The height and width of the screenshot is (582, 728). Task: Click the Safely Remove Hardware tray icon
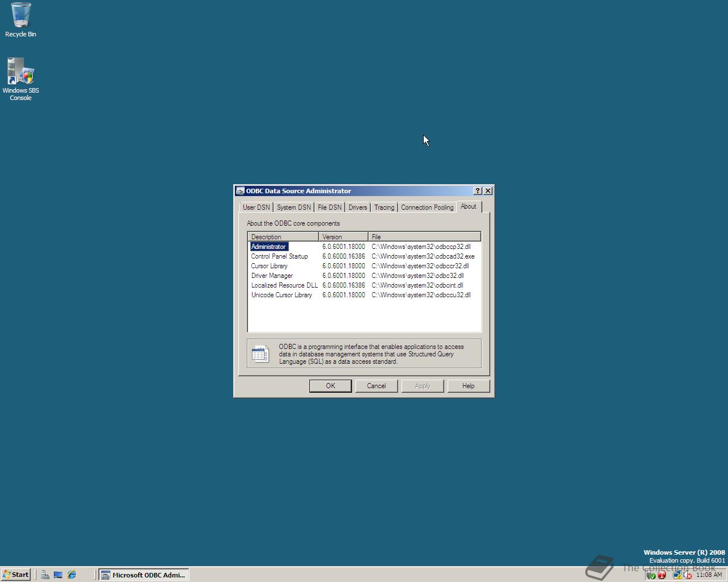pyautogui.click(x=651, y=575)
